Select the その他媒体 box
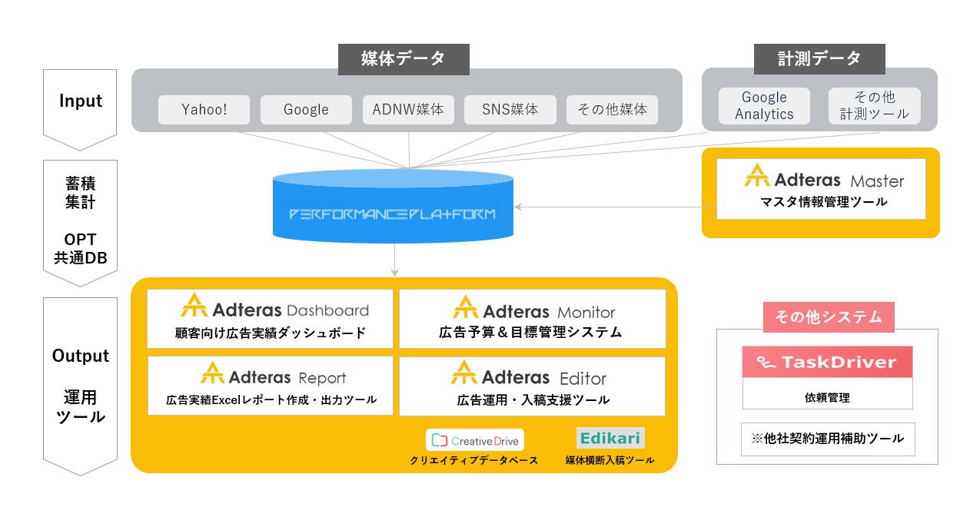 [612, 109]
